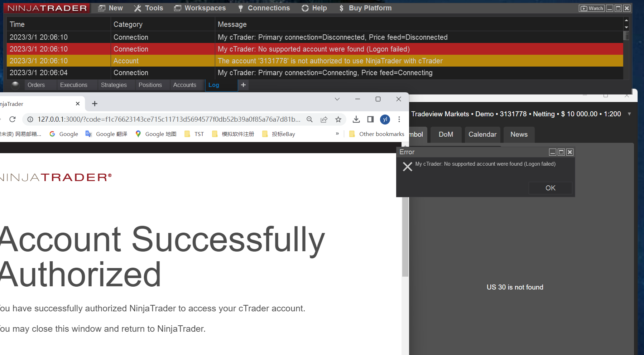Click the NinjaTrader logo in the title bar
Image resolution: width=644 pixels, height=355 pixels.
pos(47,8)
